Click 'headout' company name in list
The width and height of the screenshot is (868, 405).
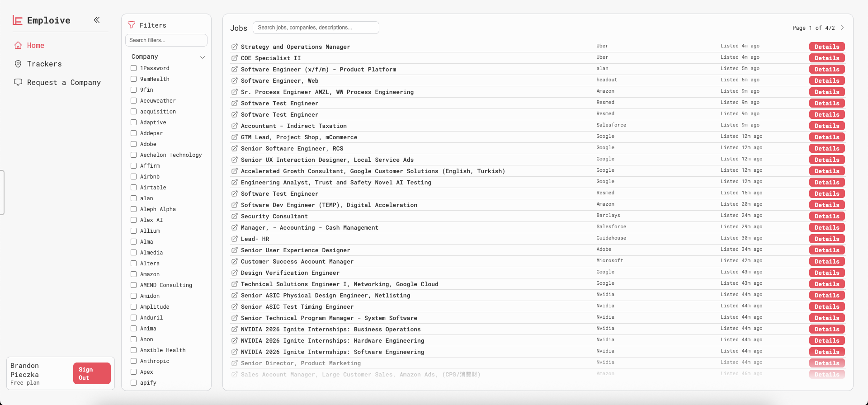[607, 80]
